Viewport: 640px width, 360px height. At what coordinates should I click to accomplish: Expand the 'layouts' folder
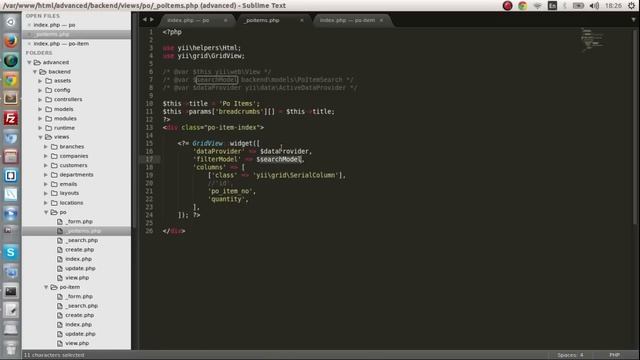46,193
